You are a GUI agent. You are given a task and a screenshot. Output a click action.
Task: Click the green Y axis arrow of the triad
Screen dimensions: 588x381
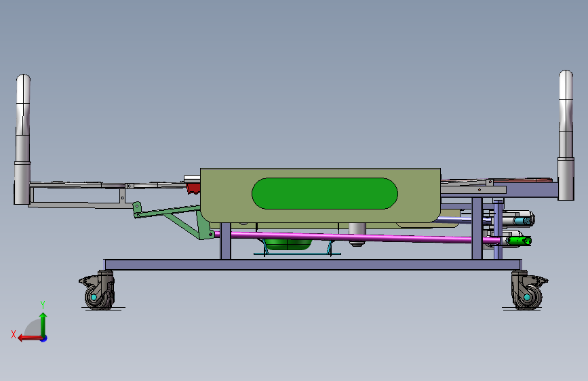[x=43, y=325]
